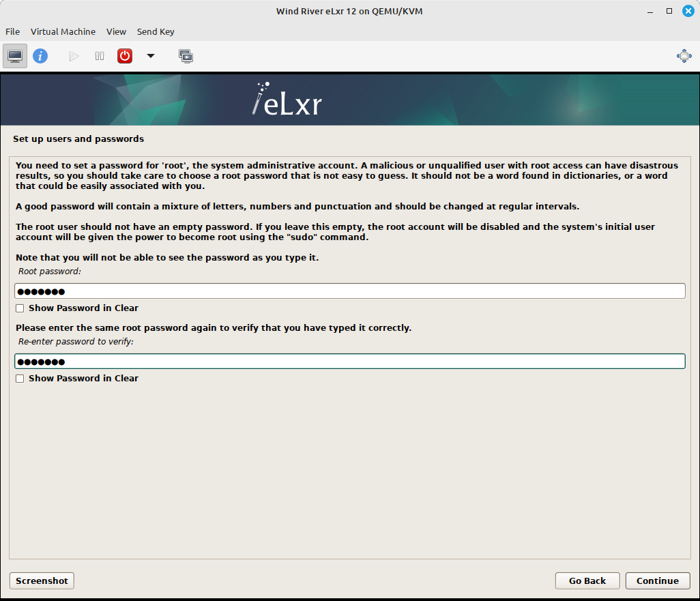Toggle fullscreen with the expand arrows icon

(684, 55)
